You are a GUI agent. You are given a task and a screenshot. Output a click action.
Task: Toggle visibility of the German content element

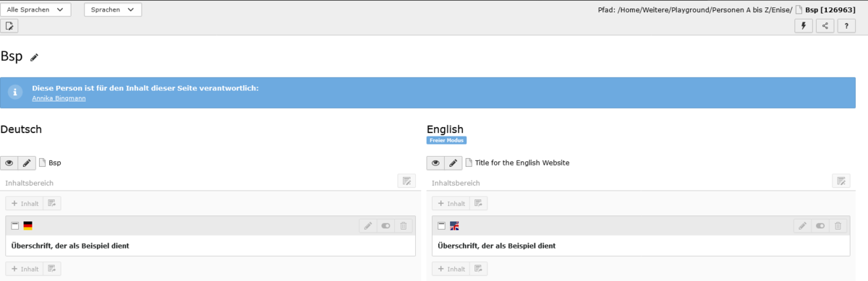click(x=386, y=226)
